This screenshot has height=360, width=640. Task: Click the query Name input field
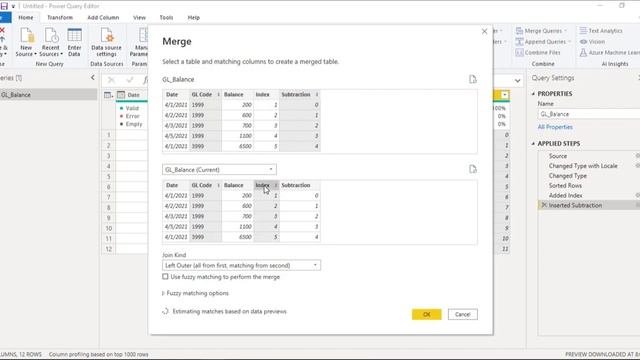click(589, 114)
